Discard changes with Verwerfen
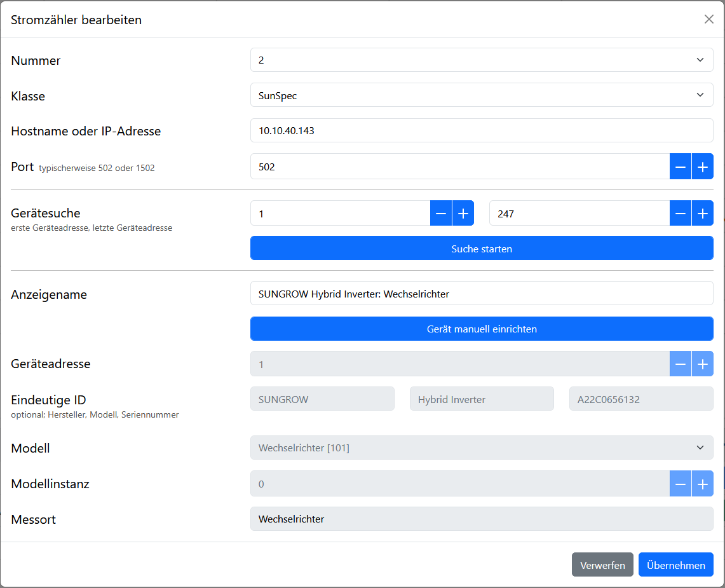 click(x=602, y=565)
